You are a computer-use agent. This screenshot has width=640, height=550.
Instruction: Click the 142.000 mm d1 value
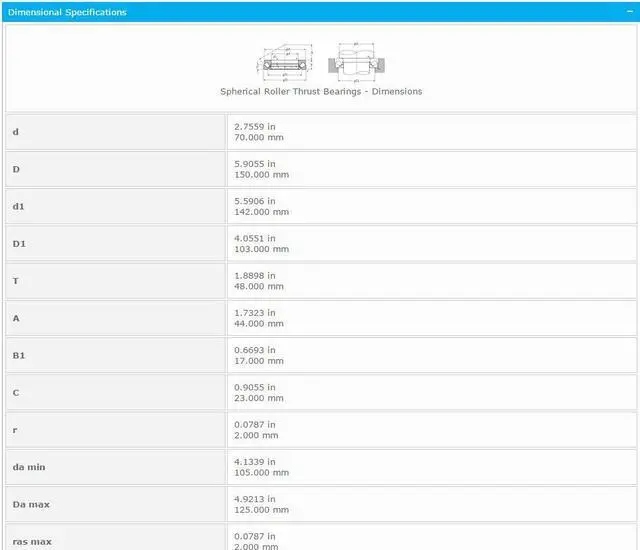261,212
